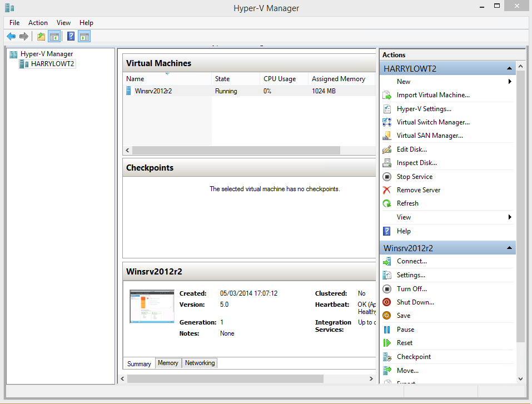Screen dimensions: 532x404
Task: Collapse the Winsrv2012r2 actions section
Action: coord(509,248)
